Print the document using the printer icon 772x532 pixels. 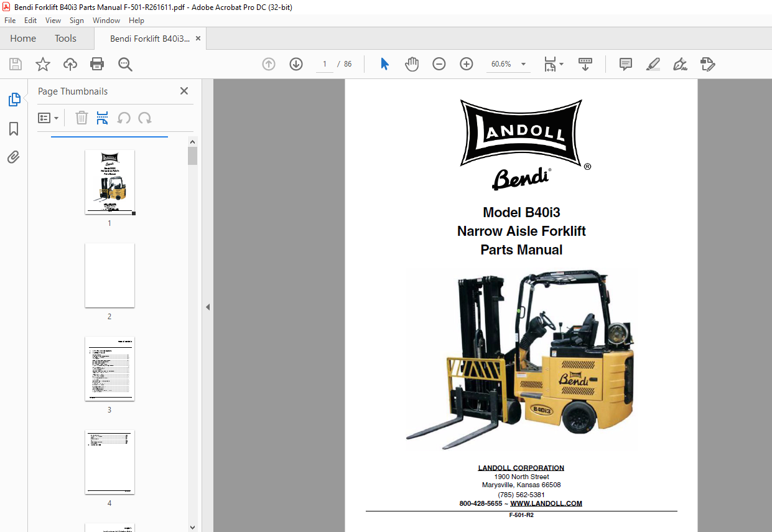[x=97, y=64]
